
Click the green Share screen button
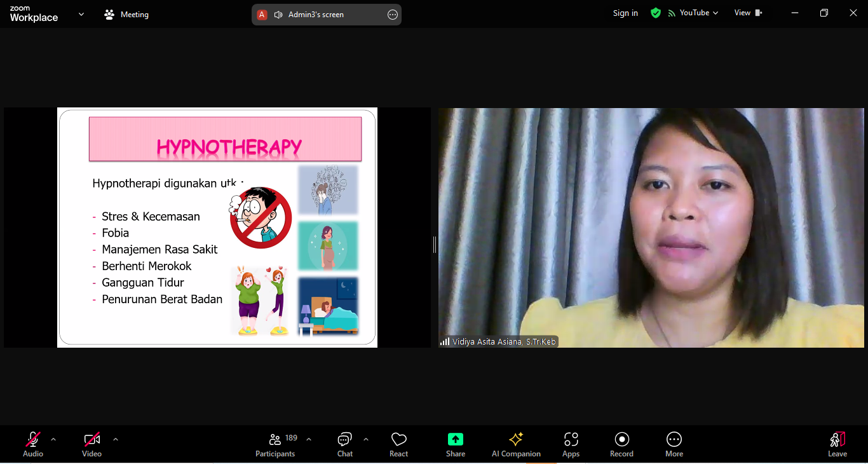click(x=456, y=444)
